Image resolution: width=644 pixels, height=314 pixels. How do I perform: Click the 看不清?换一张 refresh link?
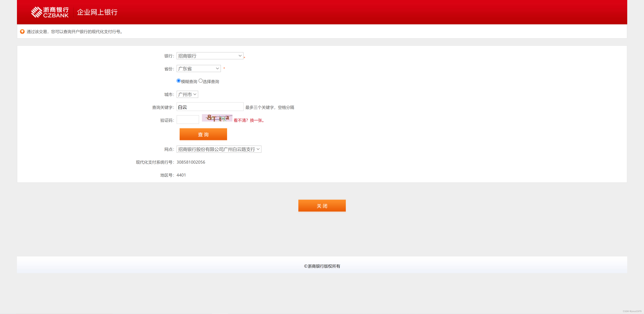(x=249, y=120)
